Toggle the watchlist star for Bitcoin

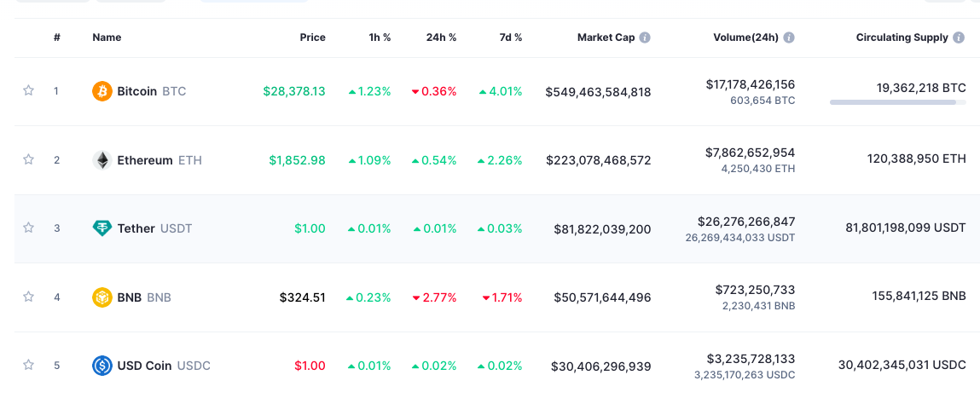(x=28, y=91)
